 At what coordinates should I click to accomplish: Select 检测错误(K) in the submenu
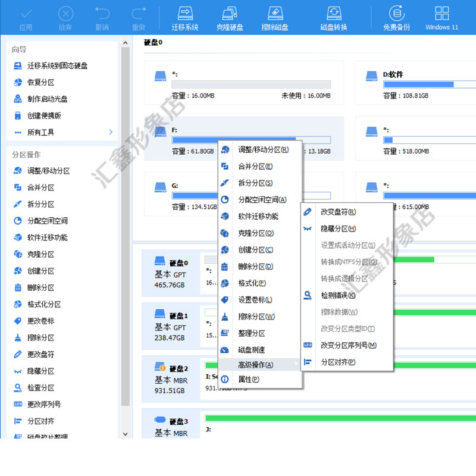[337, 295]
